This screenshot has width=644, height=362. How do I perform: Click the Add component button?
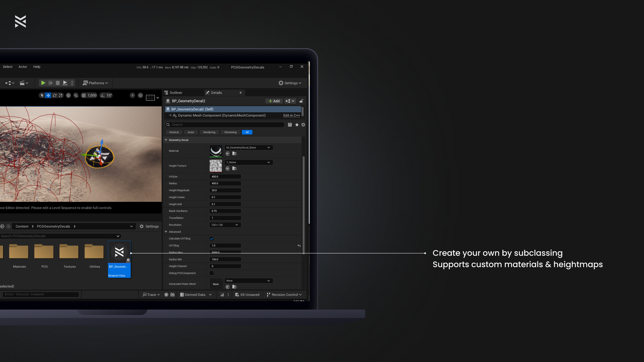(274, 101)
